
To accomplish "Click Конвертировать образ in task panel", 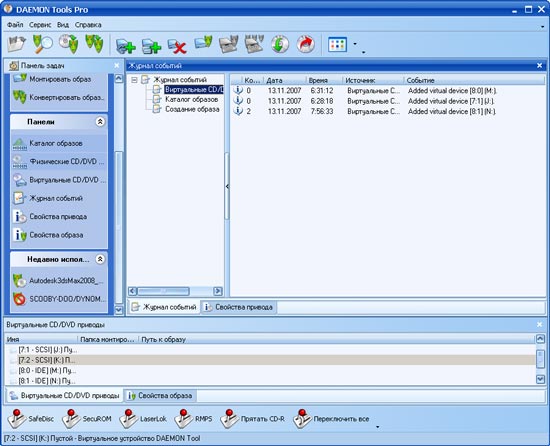I will (x=59, y=97).
